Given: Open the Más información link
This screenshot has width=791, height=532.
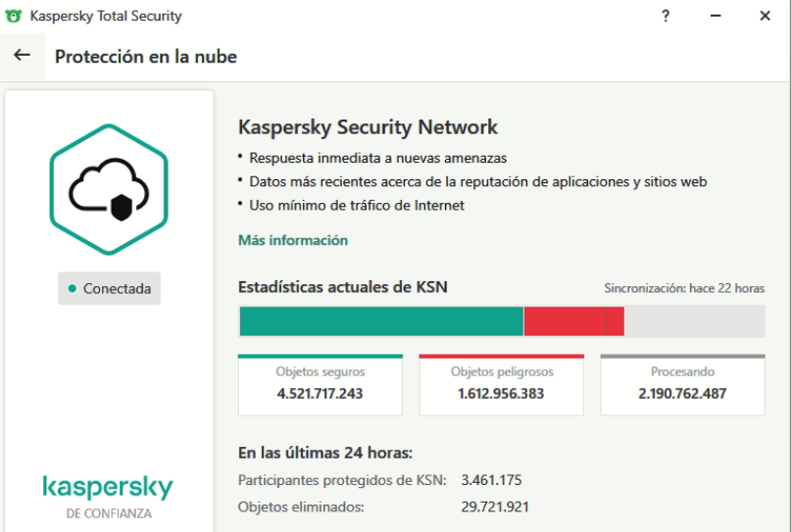Looking at the screenshot, I should point(293,240).
